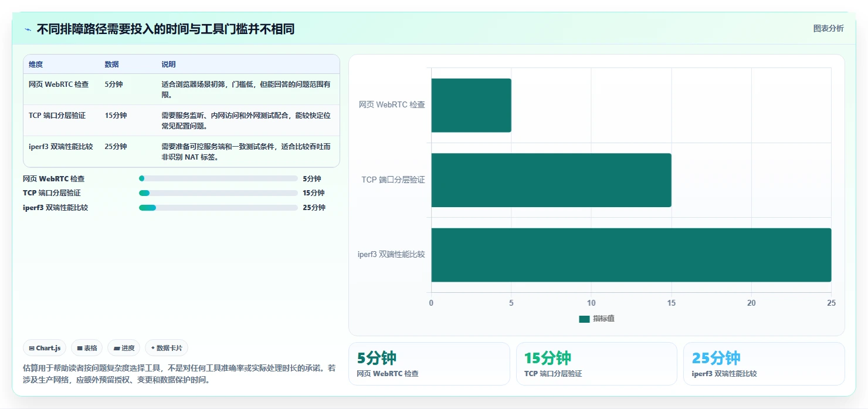Click the 网页 WebRTC 检查 chart axis label
The image size is (868, 409).
point(392,105)
